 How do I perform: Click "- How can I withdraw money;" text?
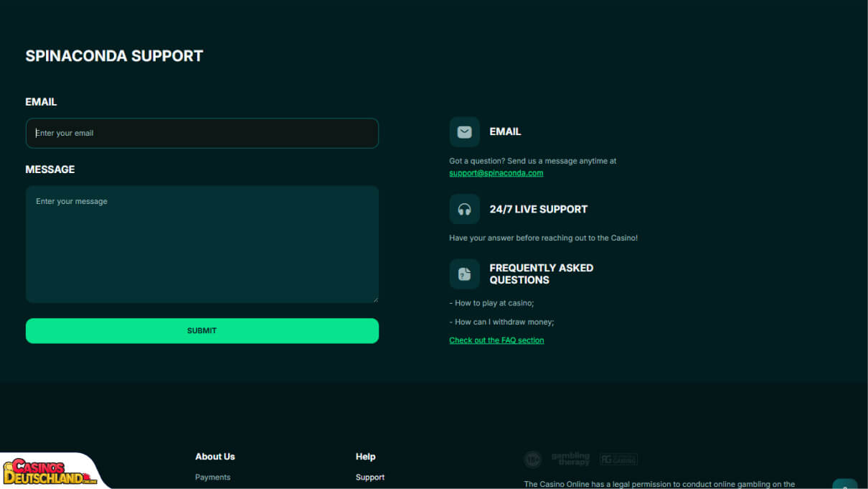pyautogui.click(x=501, y=322)
